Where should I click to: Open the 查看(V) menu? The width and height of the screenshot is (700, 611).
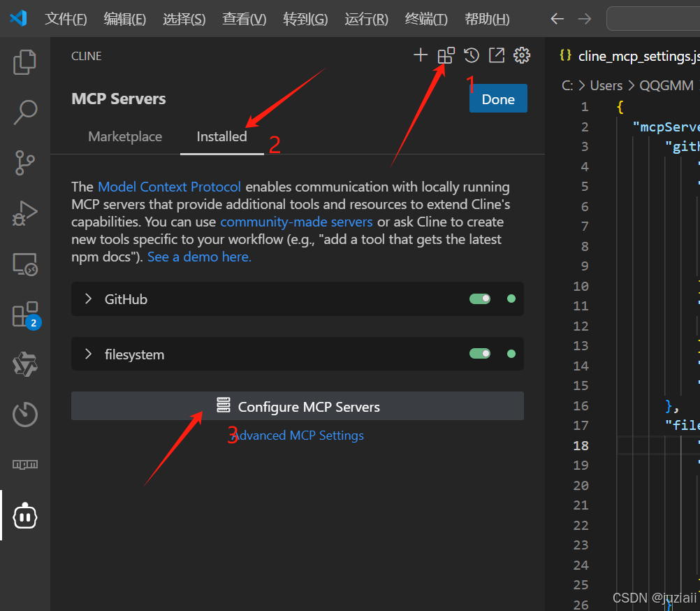(245, 19)
